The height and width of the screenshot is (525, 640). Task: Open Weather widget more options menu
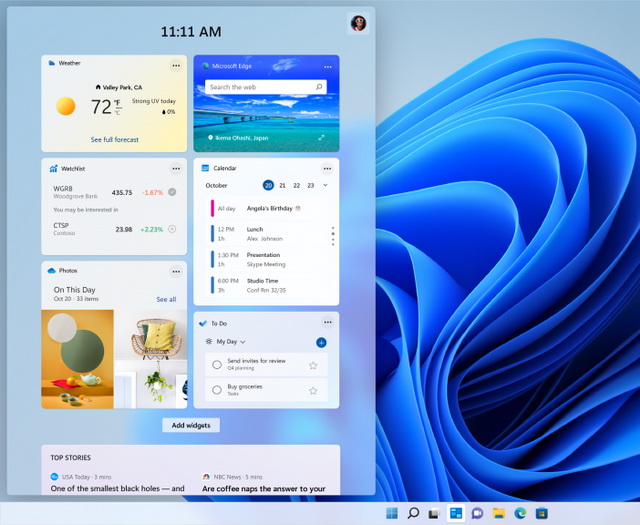click(176, 65)
